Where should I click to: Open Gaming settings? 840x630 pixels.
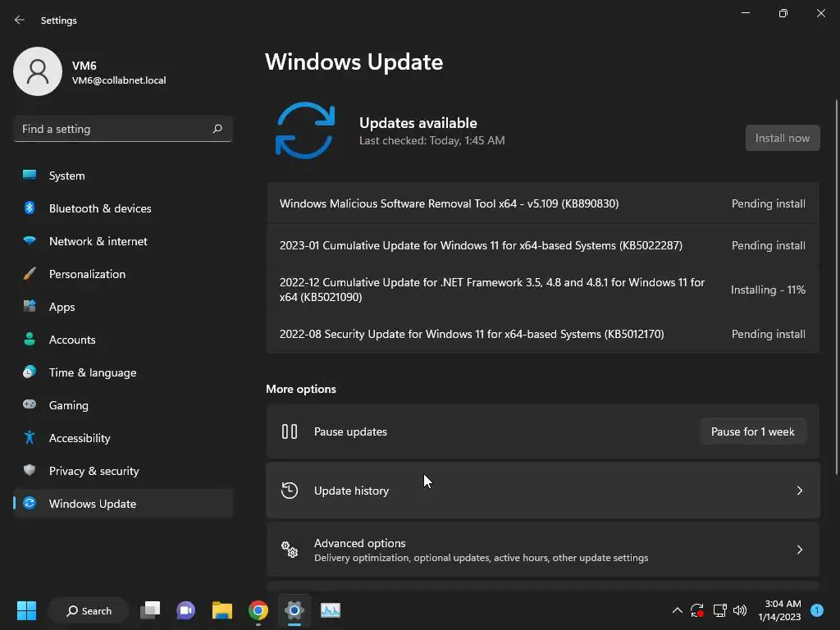(x=123, y=405)
